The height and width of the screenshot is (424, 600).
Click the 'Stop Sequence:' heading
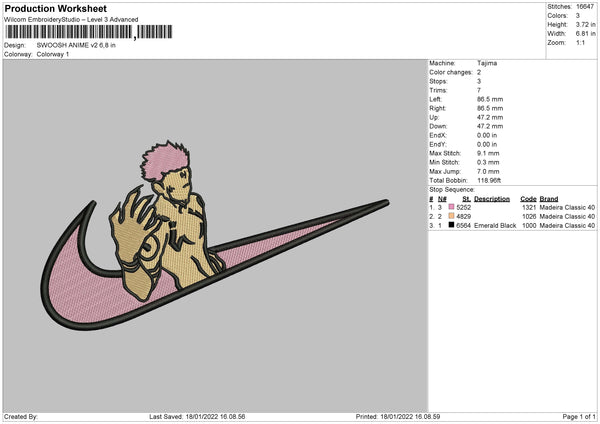click(452, 189)
